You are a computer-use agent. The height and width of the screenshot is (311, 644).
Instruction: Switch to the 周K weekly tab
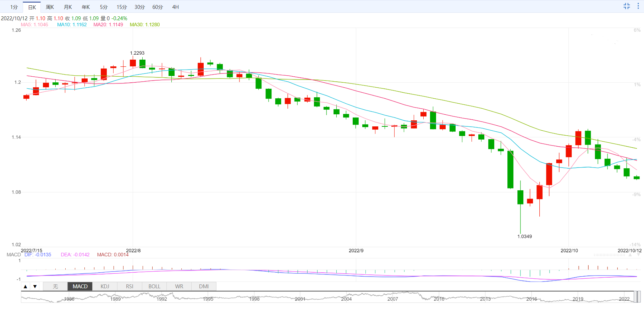point(50,7)
